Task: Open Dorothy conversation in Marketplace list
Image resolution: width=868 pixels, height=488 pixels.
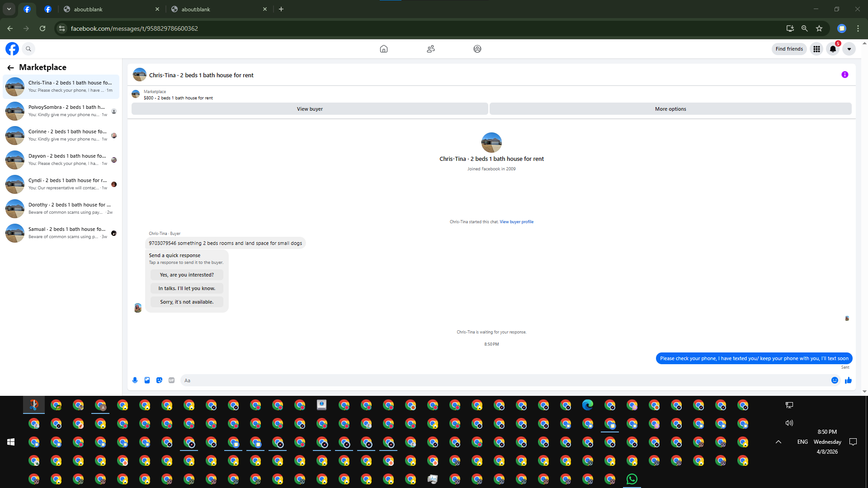Action: [61, 208]
